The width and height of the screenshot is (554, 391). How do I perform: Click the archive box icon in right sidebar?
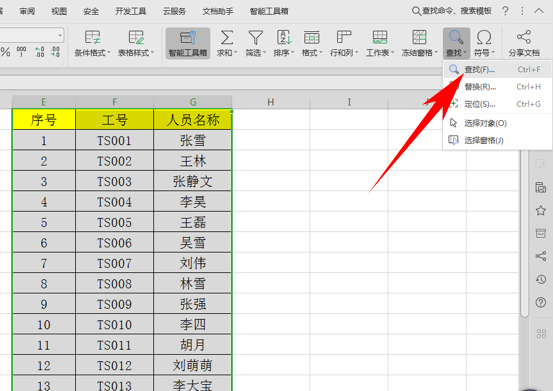tap(541, 233)
